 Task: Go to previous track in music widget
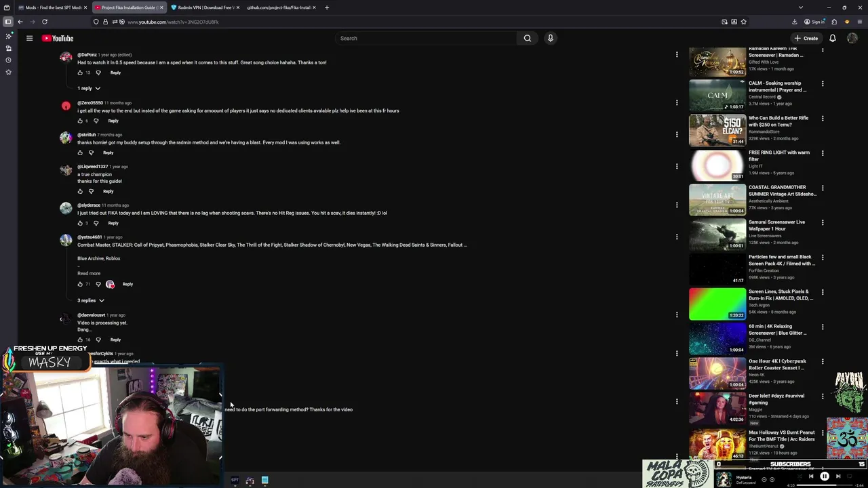(811, 476)
